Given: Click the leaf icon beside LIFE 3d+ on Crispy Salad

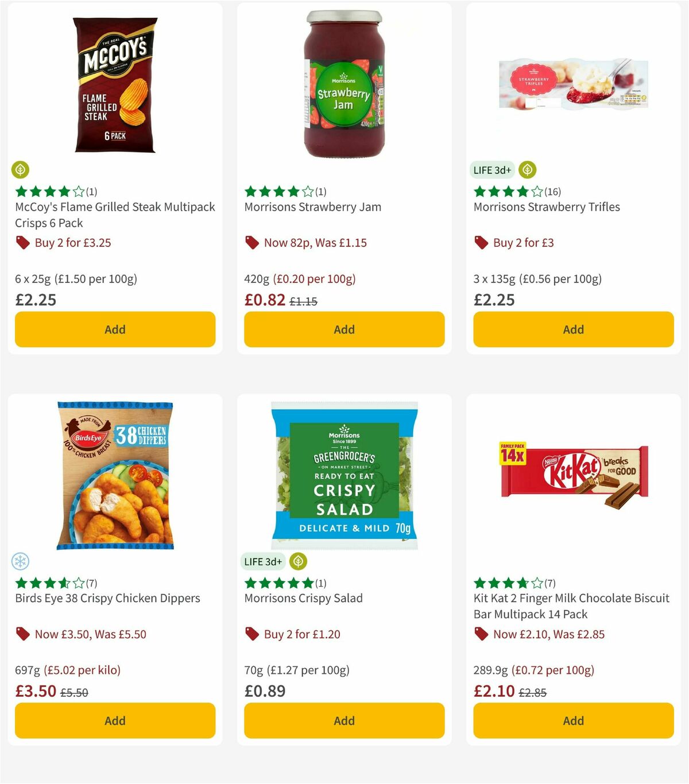Looking at the screenshot, I should tap(297, 561).
